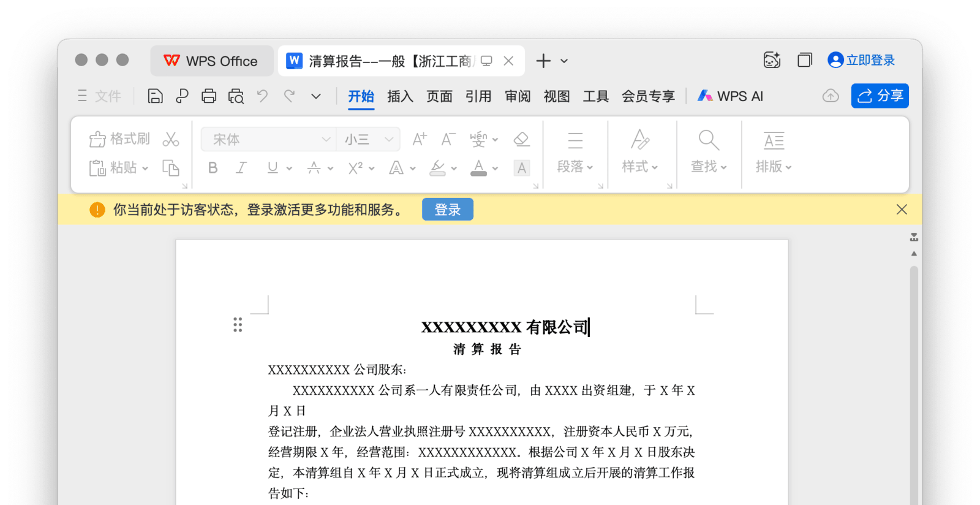
Task: Click the phonetic guide icon
Action: click(x=478, y=139)
